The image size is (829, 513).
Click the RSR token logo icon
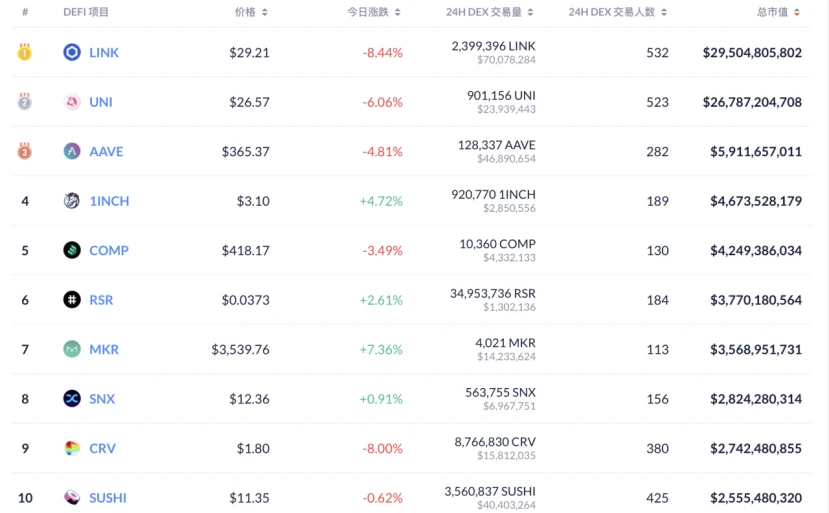[x=72, y=300]
